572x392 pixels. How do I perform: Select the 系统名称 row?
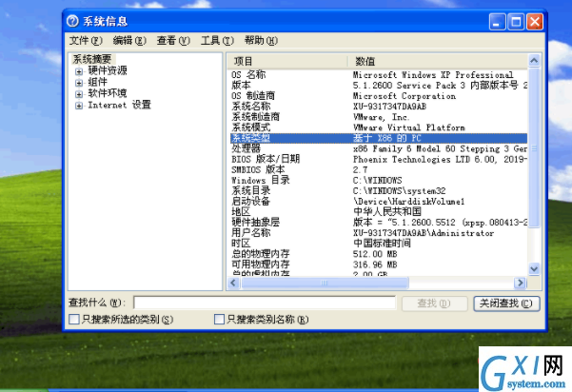tap(379, 107)
